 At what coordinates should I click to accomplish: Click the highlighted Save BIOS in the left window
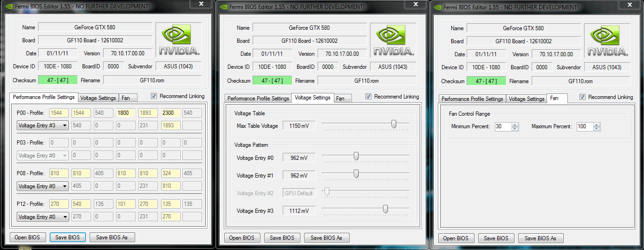point(68,237)
